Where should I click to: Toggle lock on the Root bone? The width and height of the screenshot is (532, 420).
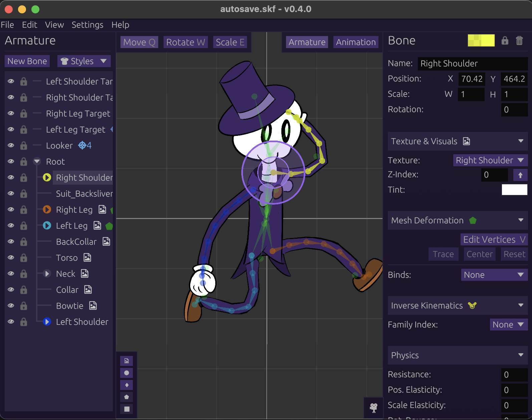tap(24, 162)
